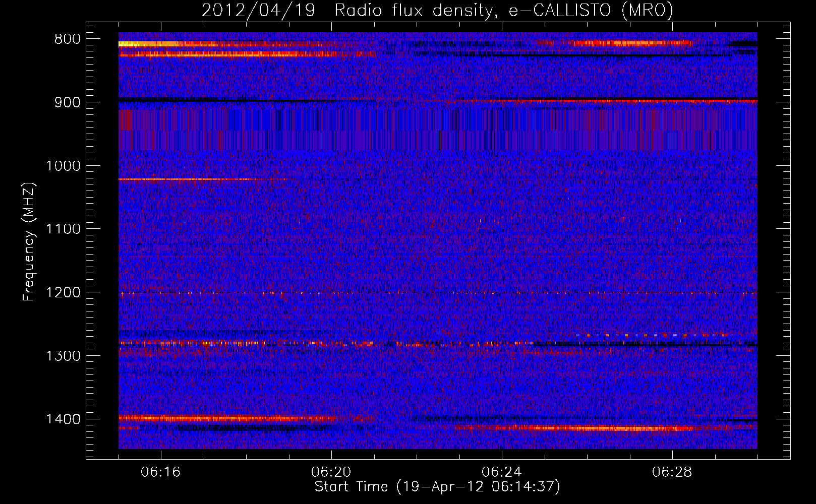Click the 06:20 time tick label
This screenshot has height=504, width=816.
[x=331, y=472]
